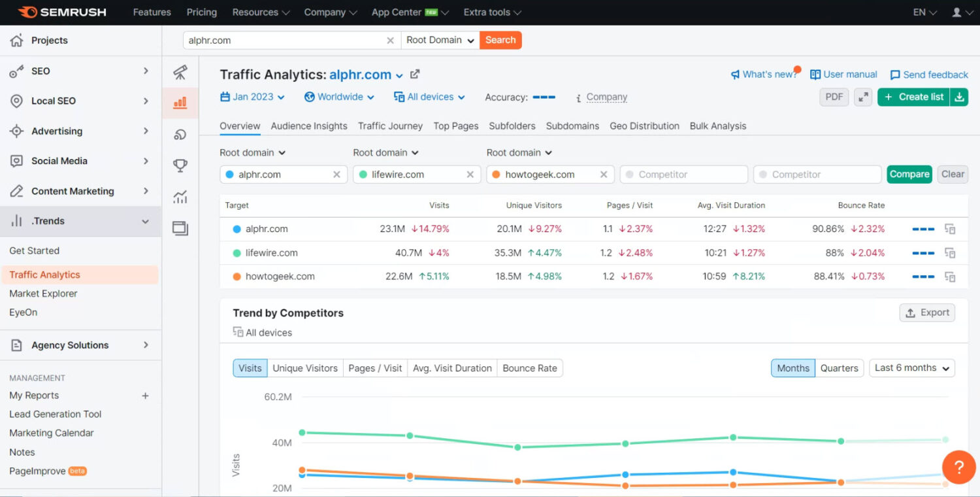This screenshot has width=980, height=497.
Task: Open the User manual
Action: [x=843, y=75]
